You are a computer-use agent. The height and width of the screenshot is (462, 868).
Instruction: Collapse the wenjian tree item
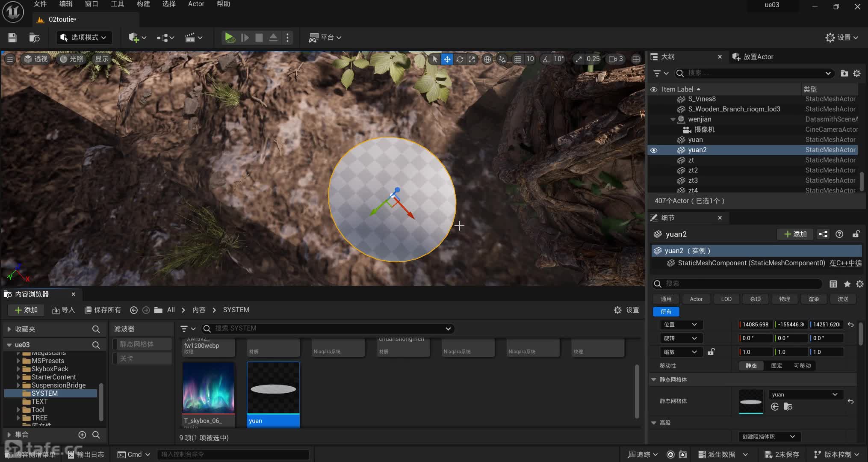[x=673, y=119]
